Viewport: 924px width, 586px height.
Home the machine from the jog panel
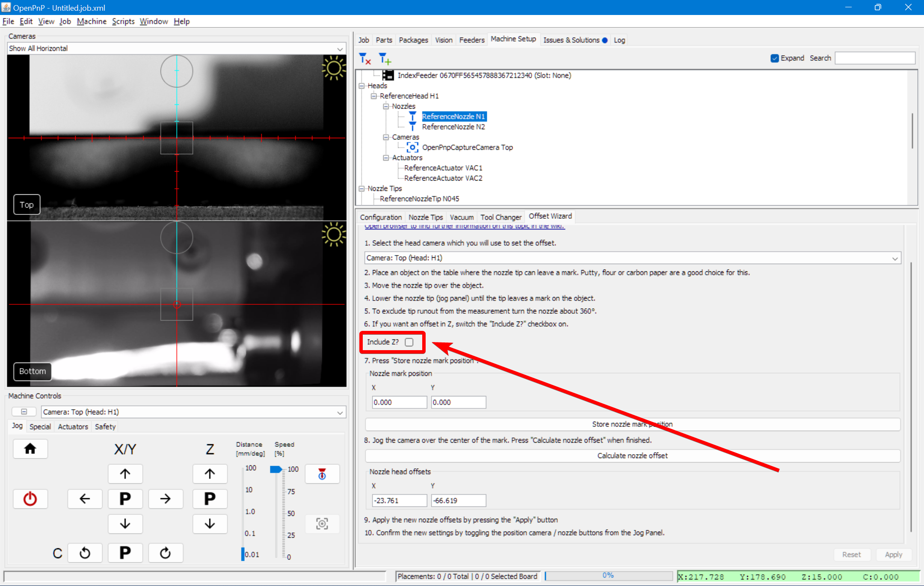30,449
